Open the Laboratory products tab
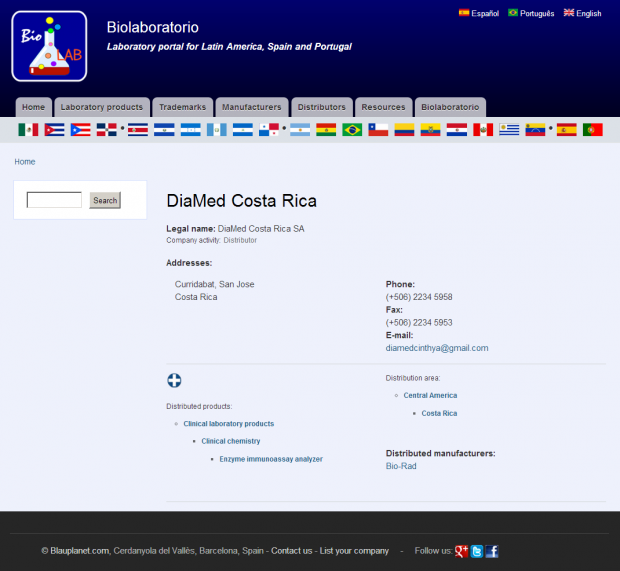The width and height of the screenshot is (620, 571). tap(102, 107)
